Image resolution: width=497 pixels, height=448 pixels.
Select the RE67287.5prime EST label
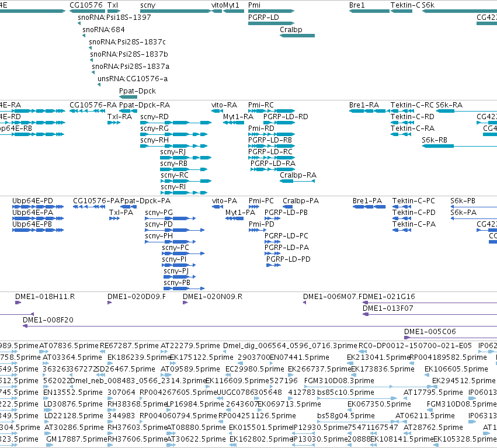point(129,346)
